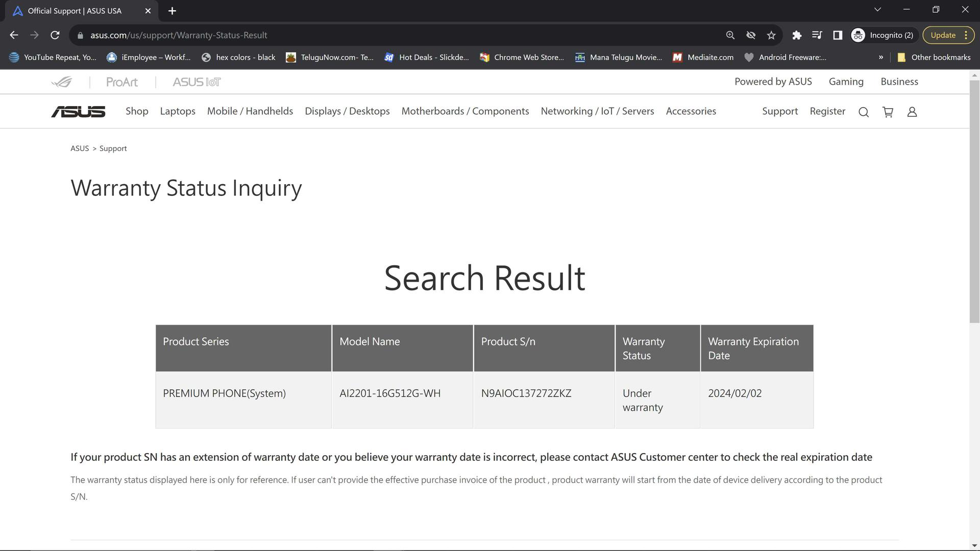Click the site search magnifier icon
This screenshot has width=980, height=551.
[863, 112]
